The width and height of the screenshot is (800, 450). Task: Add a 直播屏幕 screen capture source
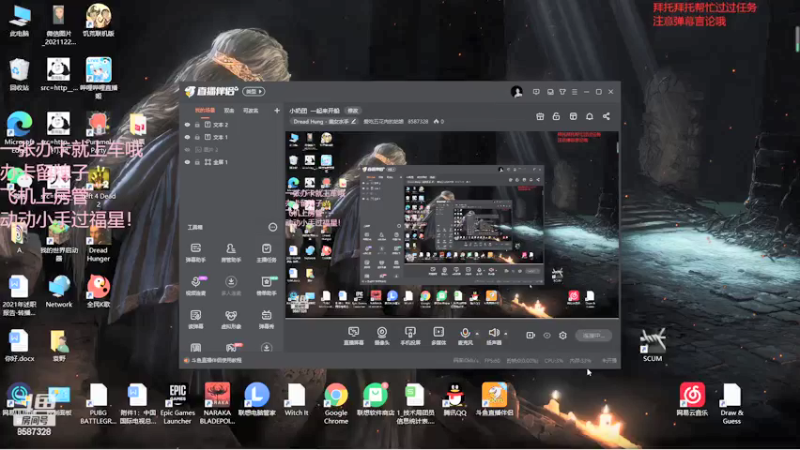pos(354,336)
